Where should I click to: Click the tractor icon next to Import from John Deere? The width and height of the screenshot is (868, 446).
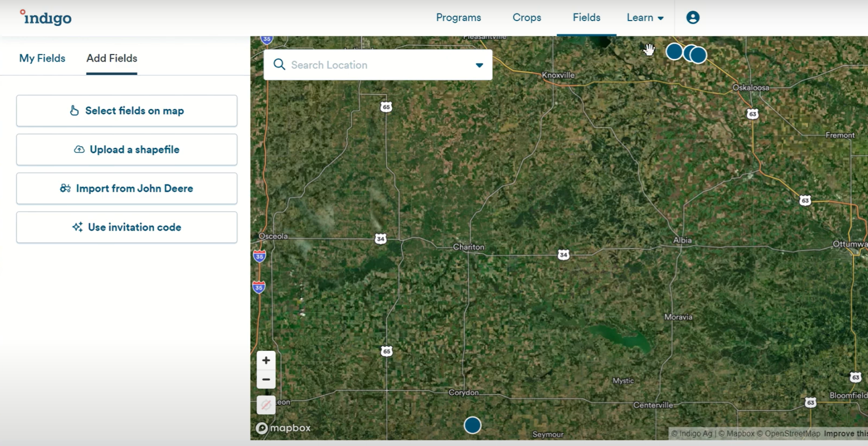tap(66, 188)
